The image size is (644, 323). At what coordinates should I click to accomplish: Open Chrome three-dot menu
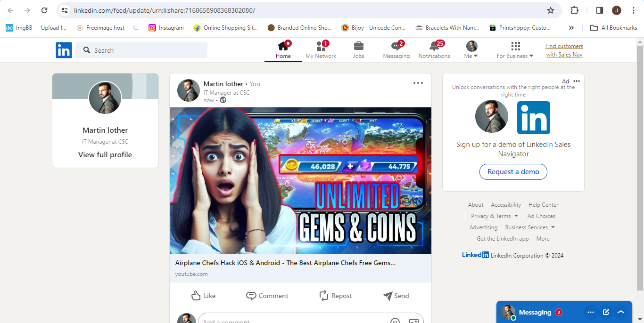633,10
